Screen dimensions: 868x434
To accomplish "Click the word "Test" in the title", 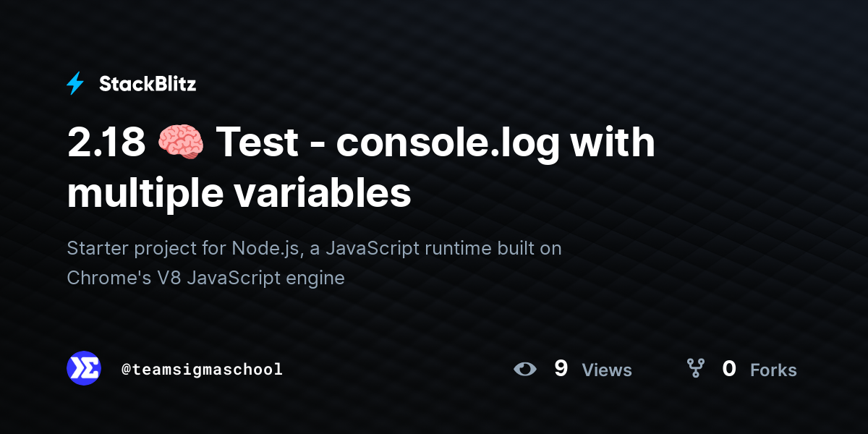I will tap(258, 142).
